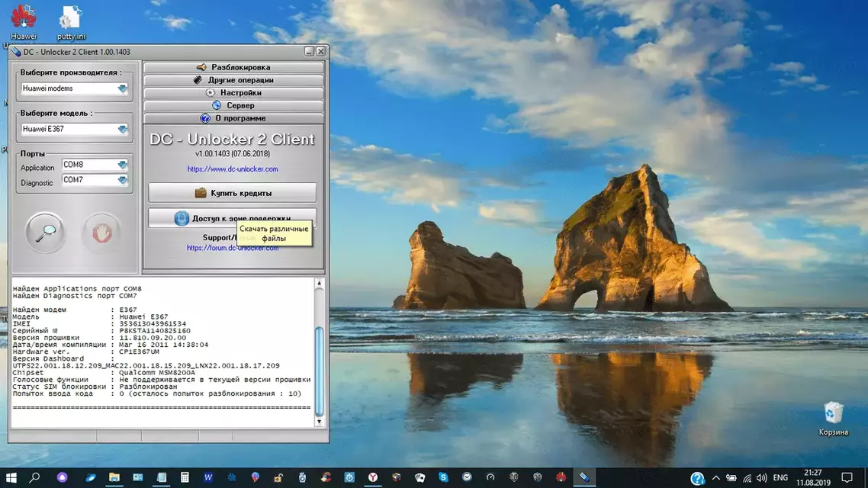Expand the Сервер section
This screenshot has width=868, height=488.
click(x=234, y=105)
